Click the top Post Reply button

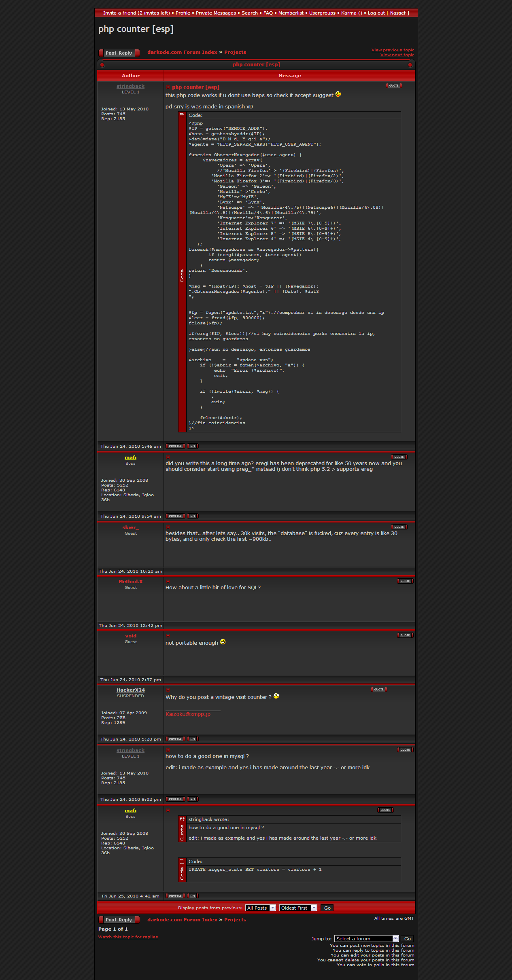[119, 53]
